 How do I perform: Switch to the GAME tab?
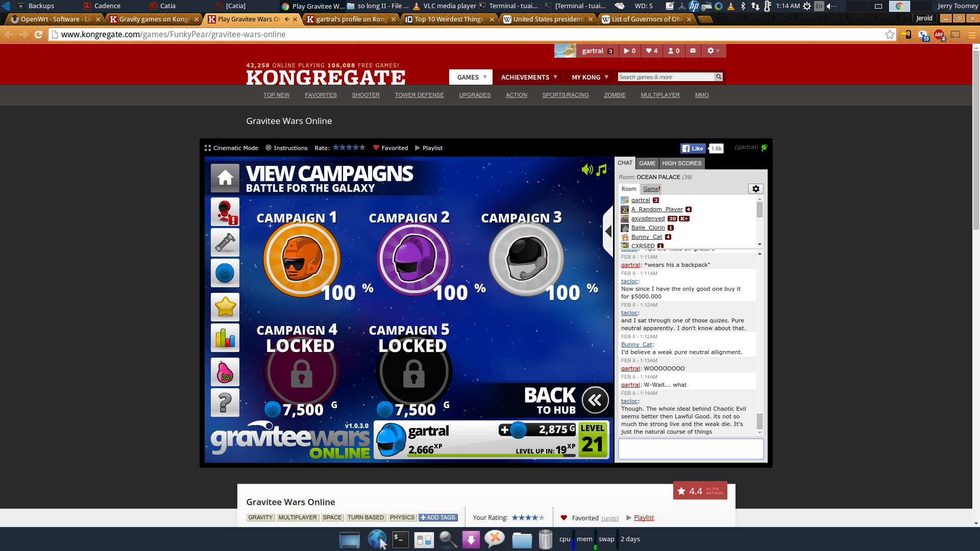[647, 163]
